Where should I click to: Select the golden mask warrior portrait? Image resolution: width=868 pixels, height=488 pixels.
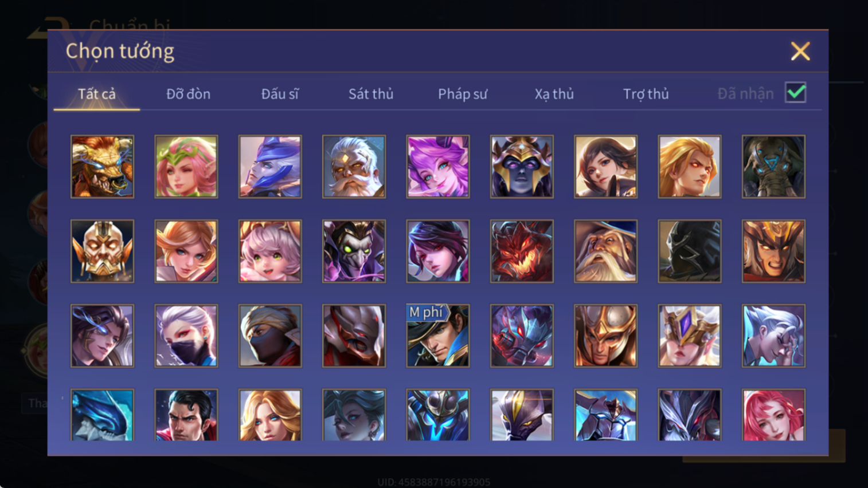[102, 251]
